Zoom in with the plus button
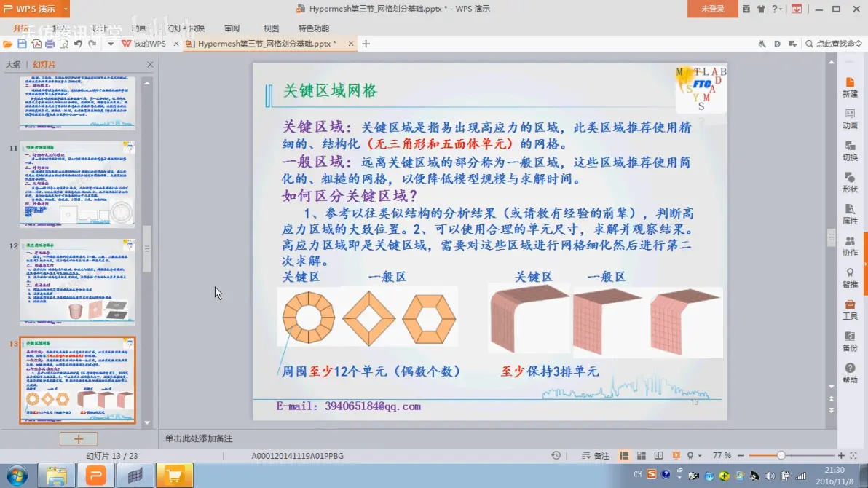The height and width of the screenshot is (488, 868). coord(841,456)
